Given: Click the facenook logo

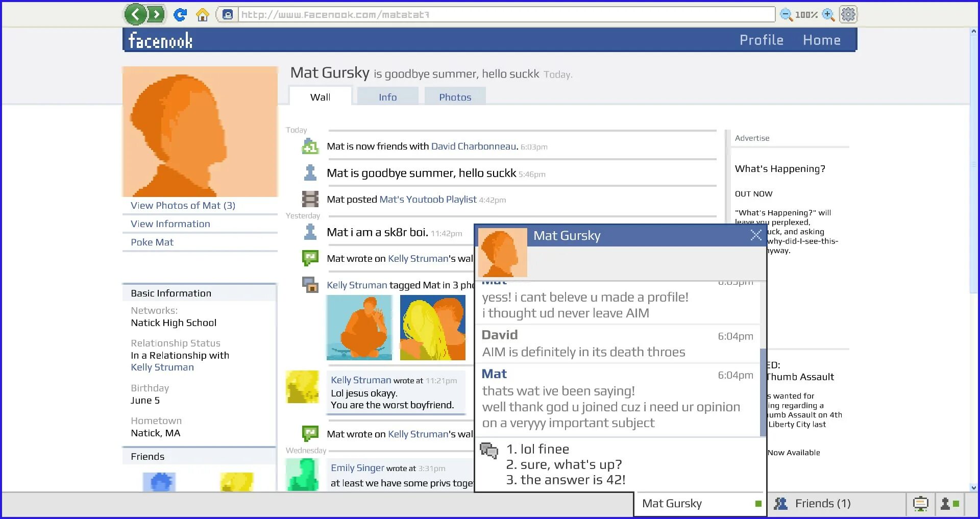Looking at the screenshot, I should 160,40.
